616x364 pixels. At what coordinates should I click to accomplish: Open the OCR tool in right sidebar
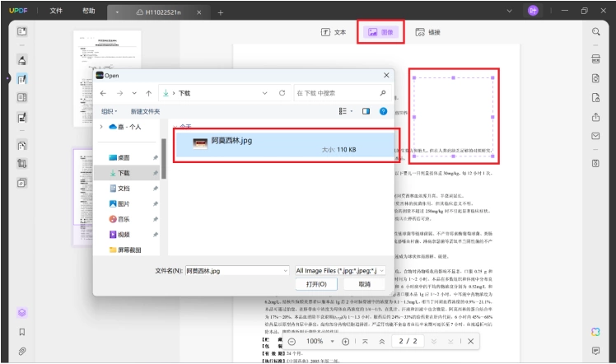595,59
